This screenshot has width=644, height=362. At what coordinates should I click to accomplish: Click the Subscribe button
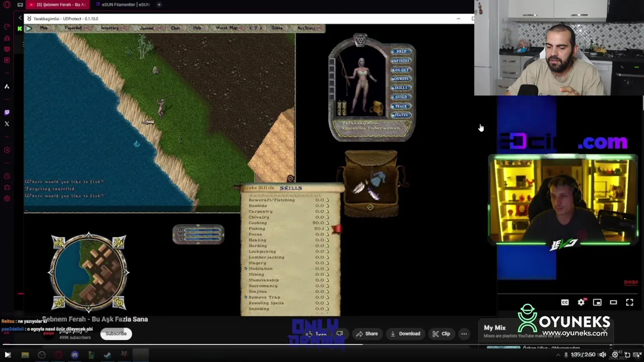pyautogui.click(x=116, y=333)
